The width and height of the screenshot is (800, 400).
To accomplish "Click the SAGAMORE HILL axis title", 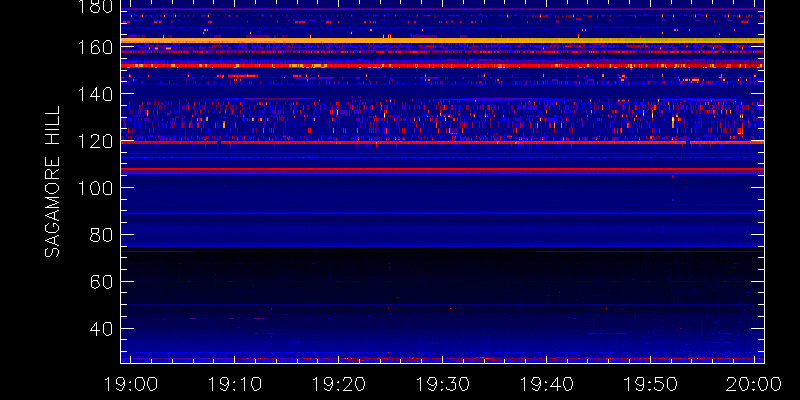I will 52,182.
